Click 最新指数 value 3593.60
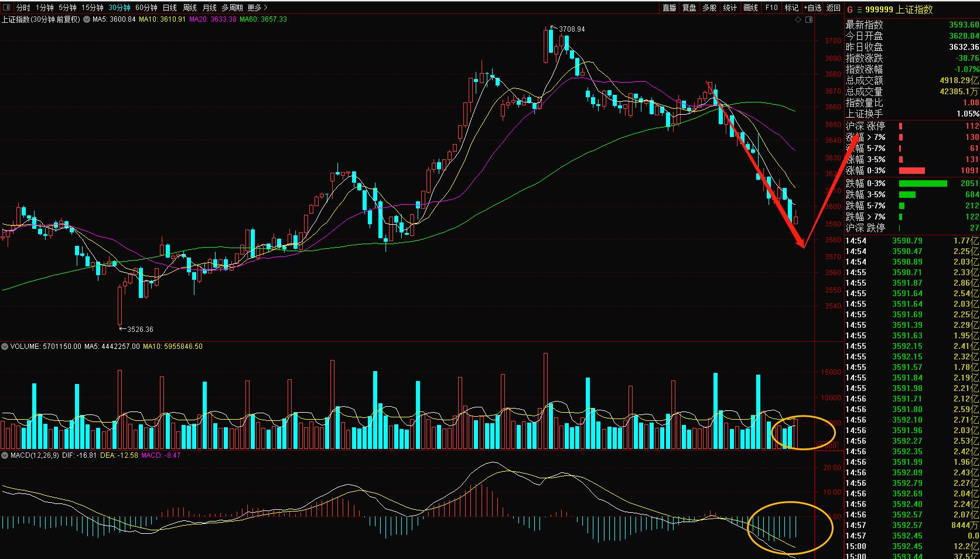Screen dimensions: 980x559 [x=964, y=25]
